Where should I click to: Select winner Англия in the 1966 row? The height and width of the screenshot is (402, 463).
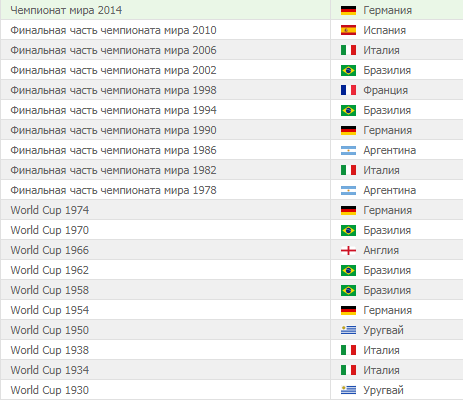pos(381,250)
